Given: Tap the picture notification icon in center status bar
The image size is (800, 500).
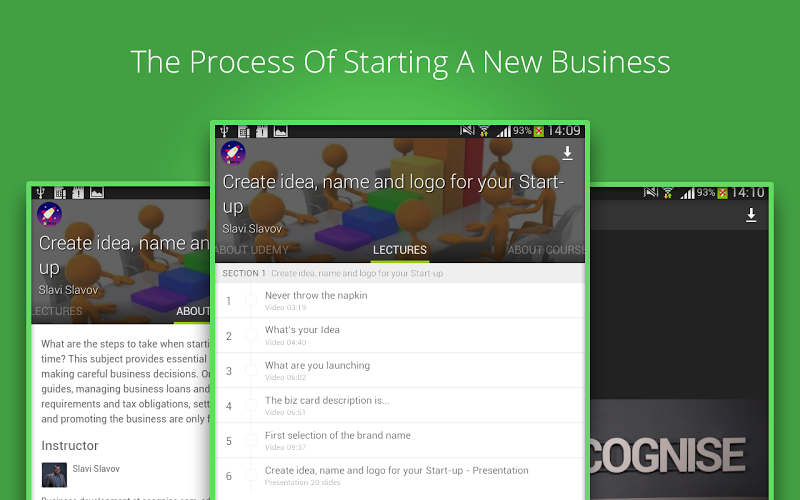Looking at the screenshot, I should coord(281,132).
